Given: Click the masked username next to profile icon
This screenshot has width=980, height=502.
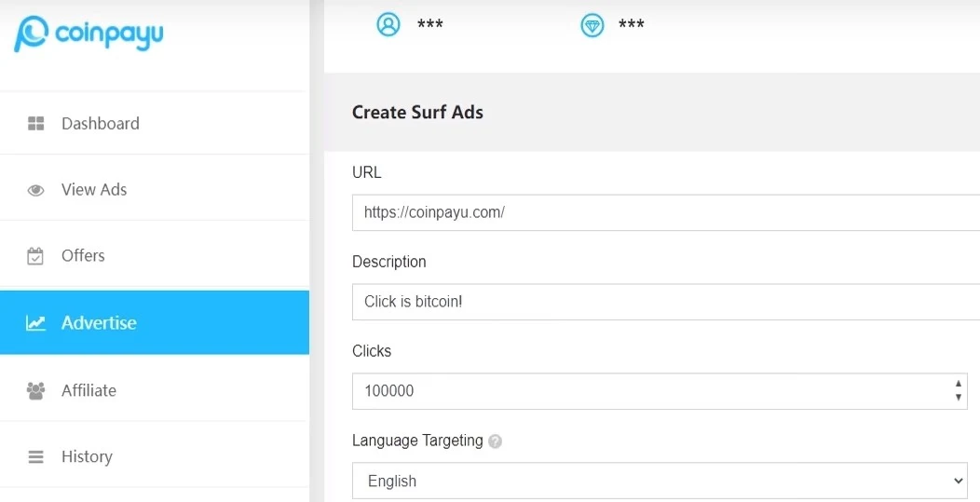Looking at the screenshot, I should tap(430, 25).
